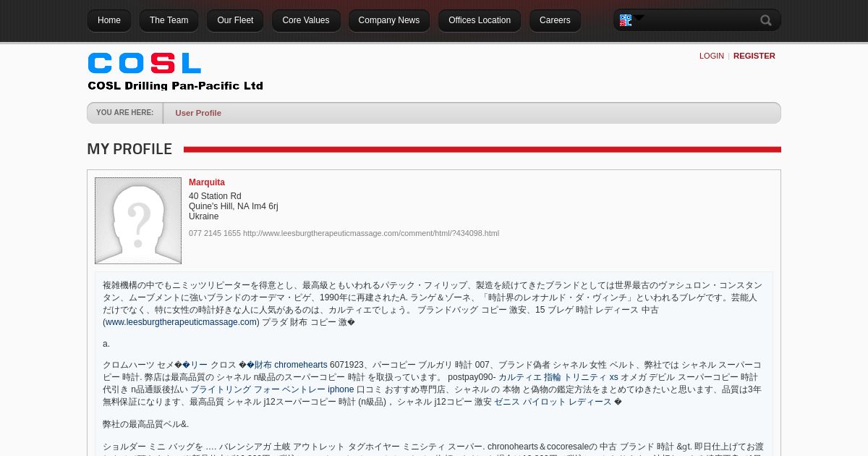868x456 pixels.
Task: Open the Home menu item
Action: point(109,20)
